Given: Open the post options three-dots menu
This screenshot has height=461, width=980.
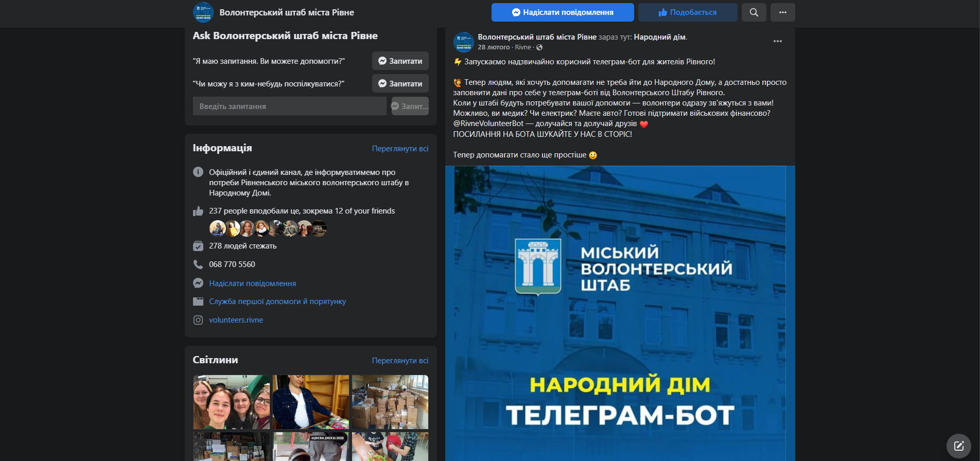Looking at the screenshot, I should click(778, 41).
